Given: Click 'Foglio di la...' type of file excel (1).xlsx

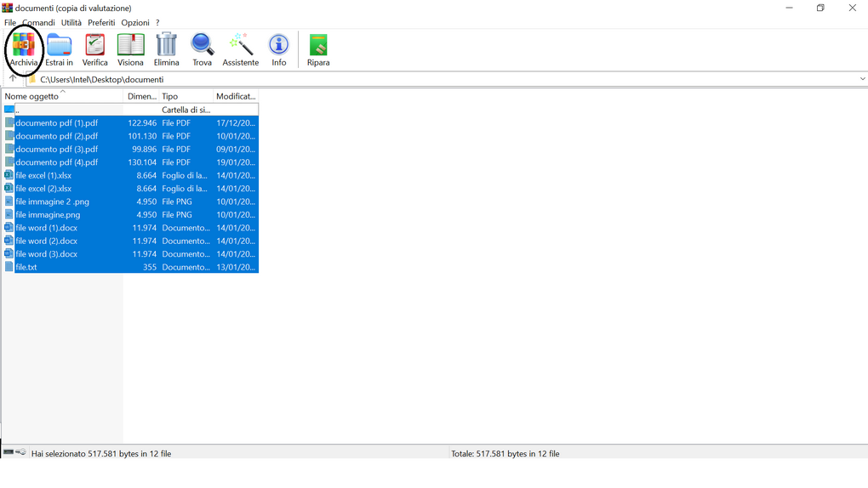Looking at the screenshot, I should (185, 175).
